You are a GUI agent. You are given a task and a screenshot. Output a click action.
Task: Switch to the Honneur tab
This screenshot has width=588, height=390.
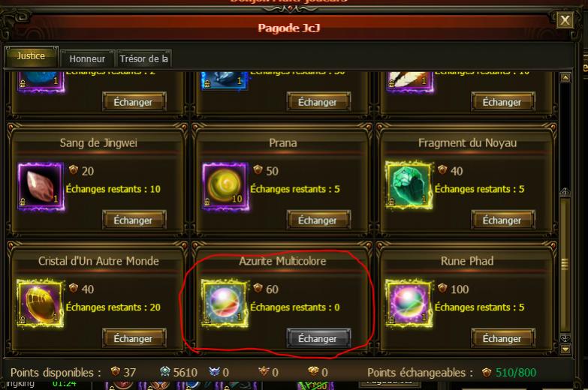[87, 58]
